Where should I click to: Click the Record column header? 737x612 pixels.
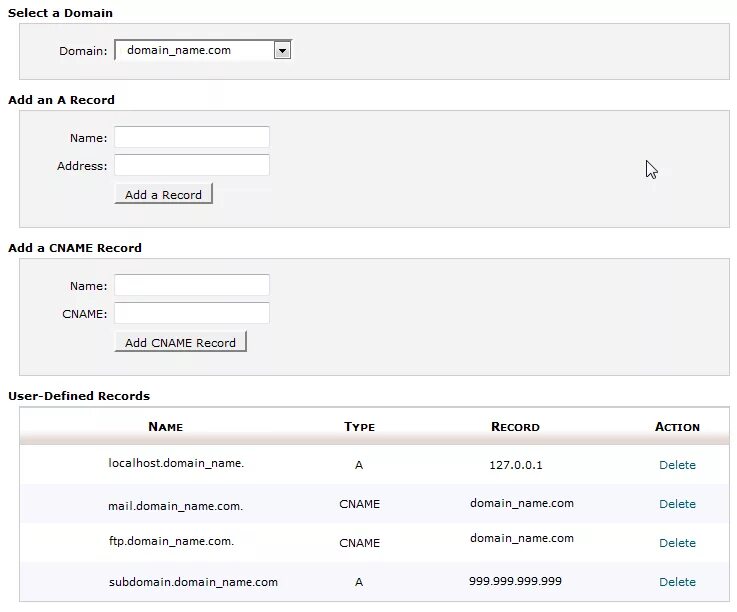tap(515, 427)
